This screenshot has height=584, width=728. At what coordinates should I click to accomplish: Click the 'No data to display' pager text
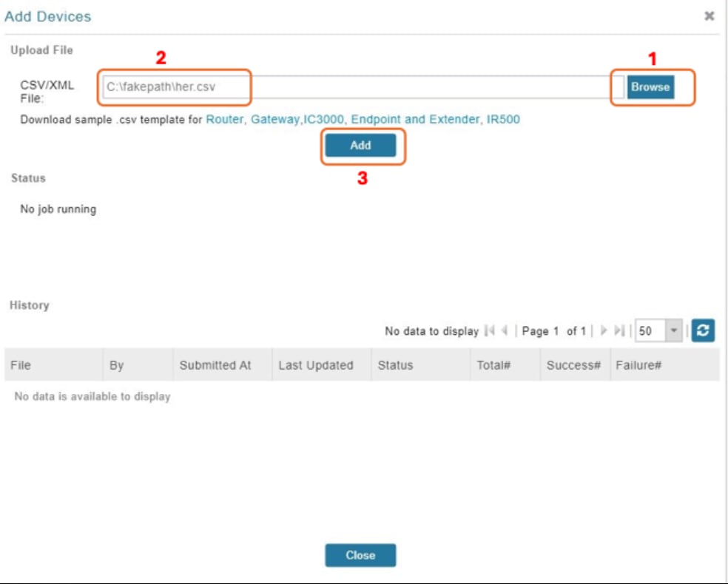[431, 331]
